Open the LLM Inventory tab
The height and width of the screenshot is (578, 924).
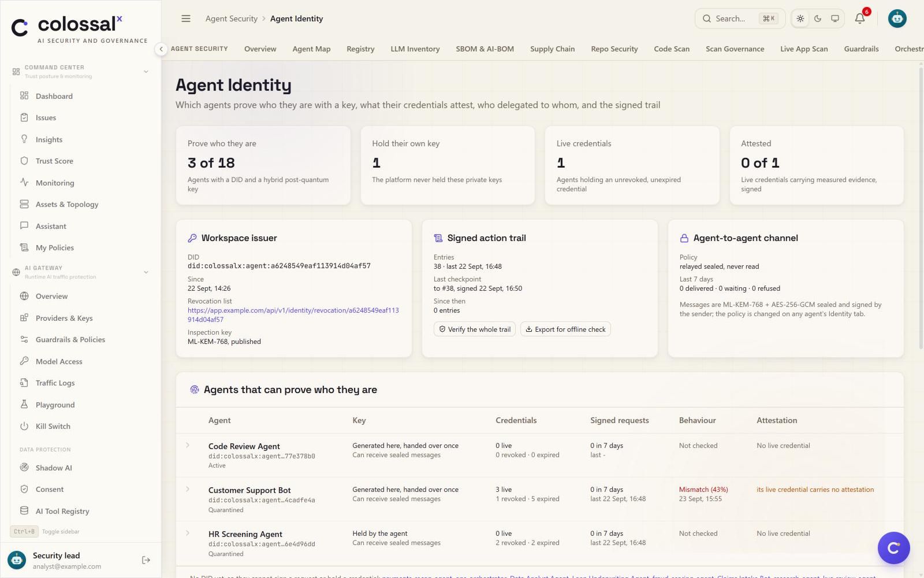tap(415, 49)
